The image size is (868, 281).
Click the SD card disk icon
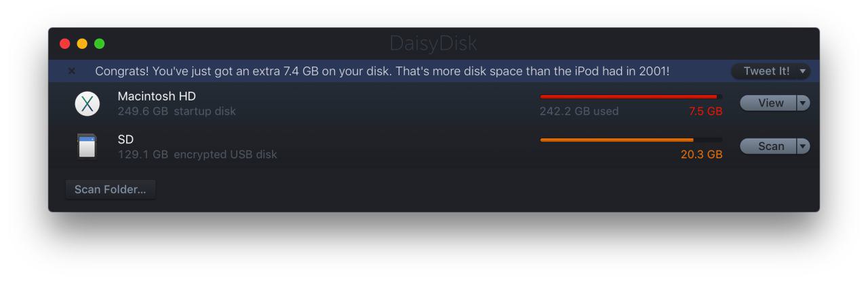pos(87,147)
